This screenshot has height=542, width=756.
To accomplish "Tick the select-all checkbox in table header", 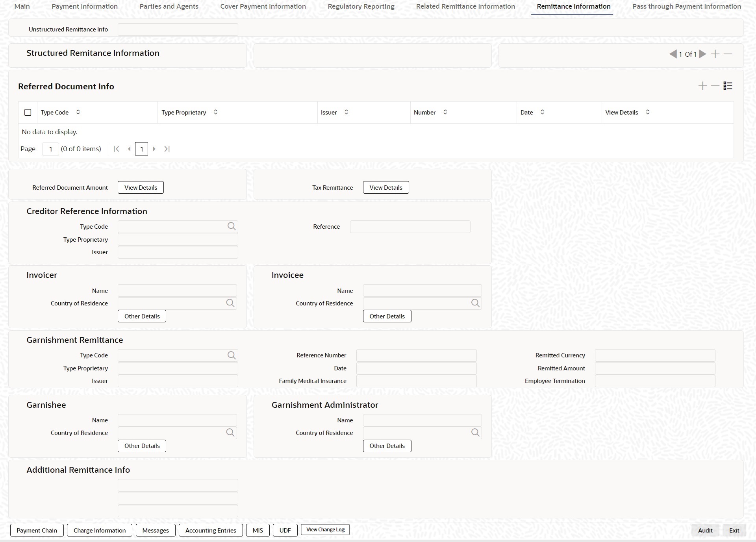I will (28, 113).
